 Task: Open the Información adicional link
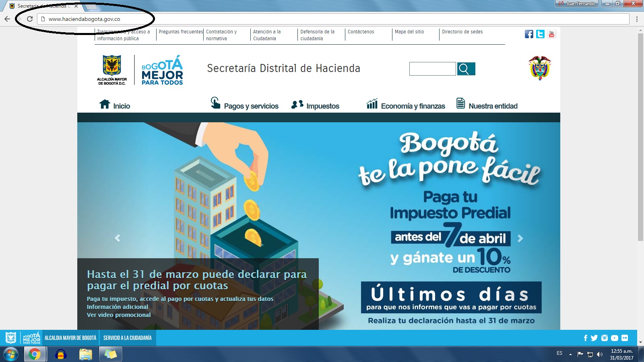(x=118, y=307)
